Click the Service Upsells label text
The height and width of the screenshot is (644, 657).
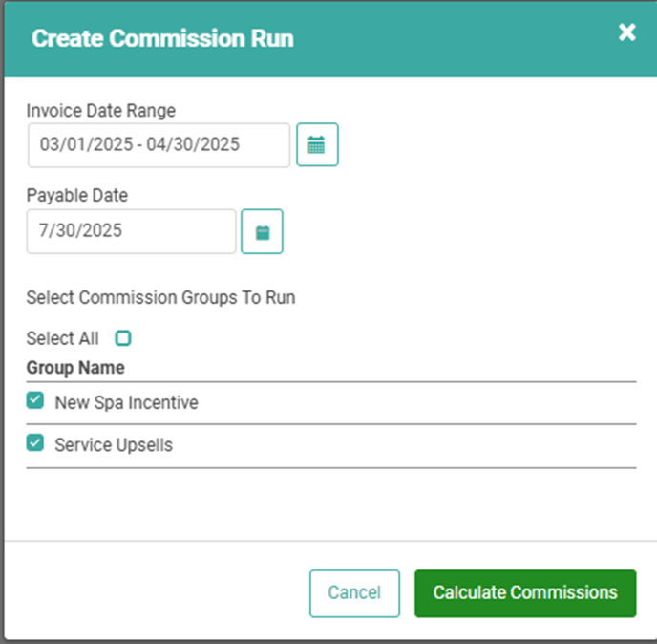[x=114, y=445]
